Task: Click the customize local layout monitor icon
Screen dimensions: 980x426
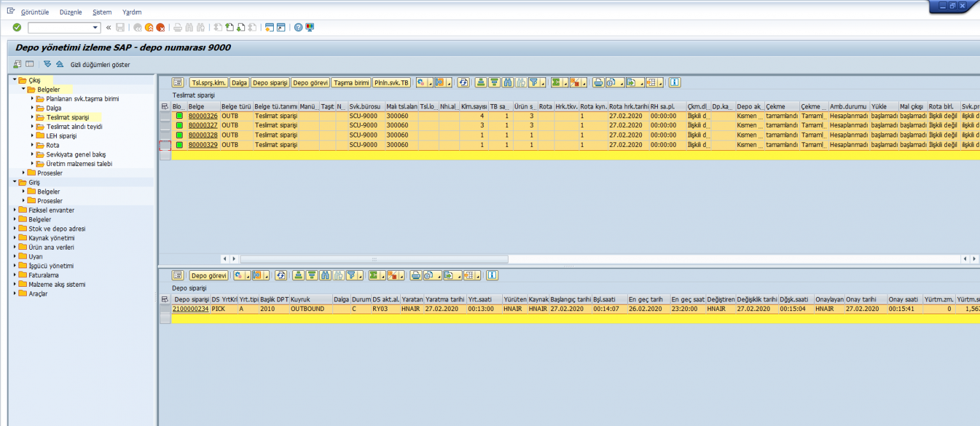Action: click(310, 27)
